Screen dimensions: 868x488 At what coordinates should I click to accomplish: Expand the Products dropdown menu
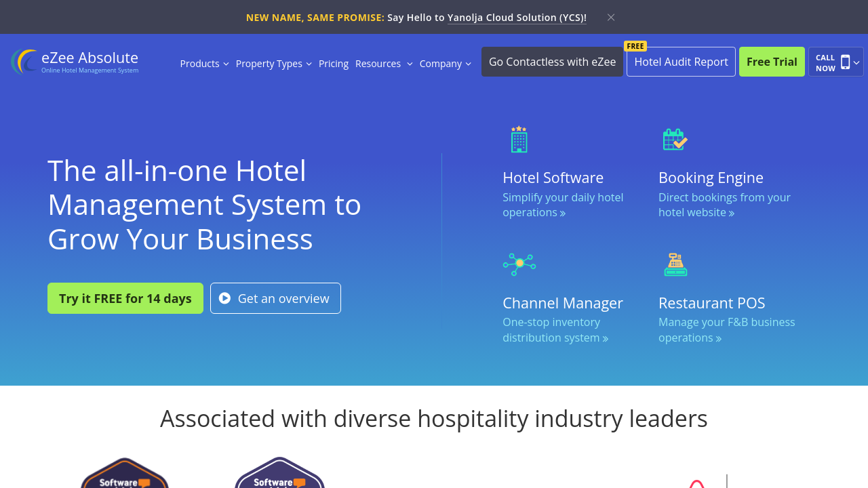coord(204,64)
